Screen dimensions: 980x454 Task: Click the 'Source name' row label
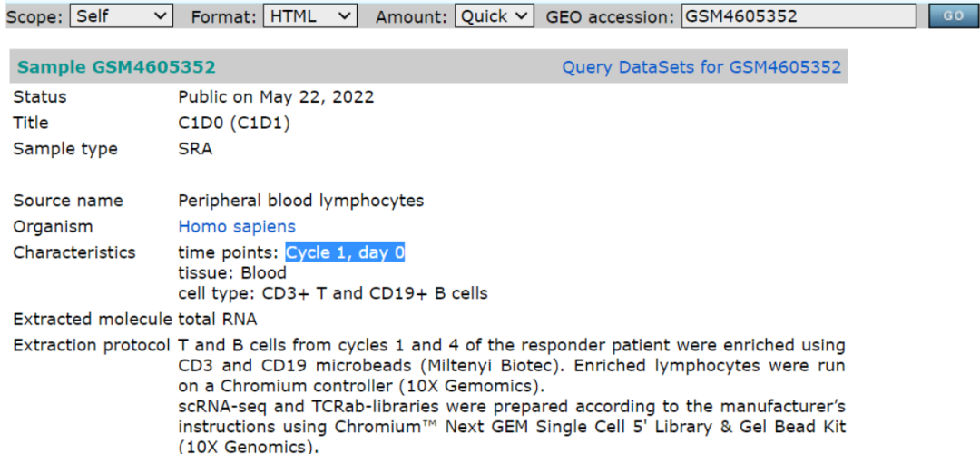(67, 201)
